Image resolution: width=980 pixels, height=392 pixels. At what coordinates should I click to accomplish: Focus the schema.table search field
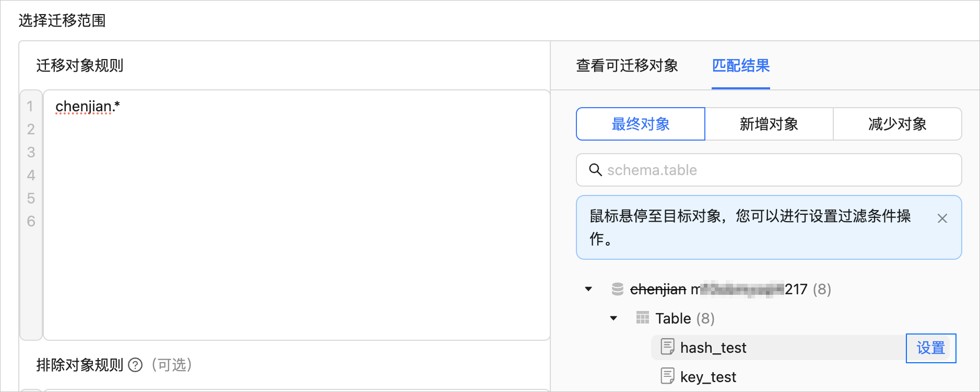click(x=769, y=170)
